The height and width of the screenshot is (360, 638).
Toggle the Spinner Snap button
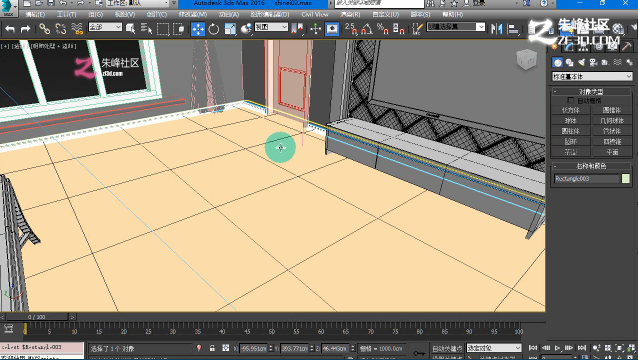(x=399, y=29)
